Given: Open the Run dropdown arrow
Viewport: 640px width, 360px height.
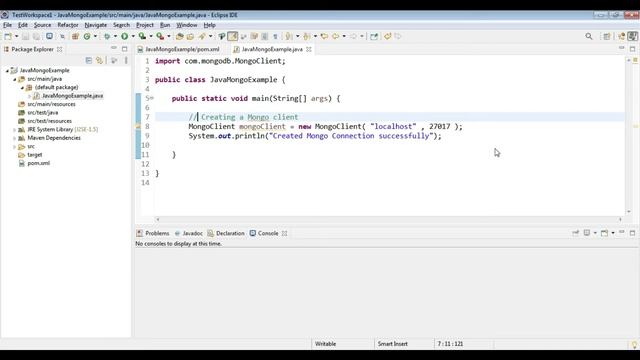Looking at the screenshot, I should click(x=133, y=36).
